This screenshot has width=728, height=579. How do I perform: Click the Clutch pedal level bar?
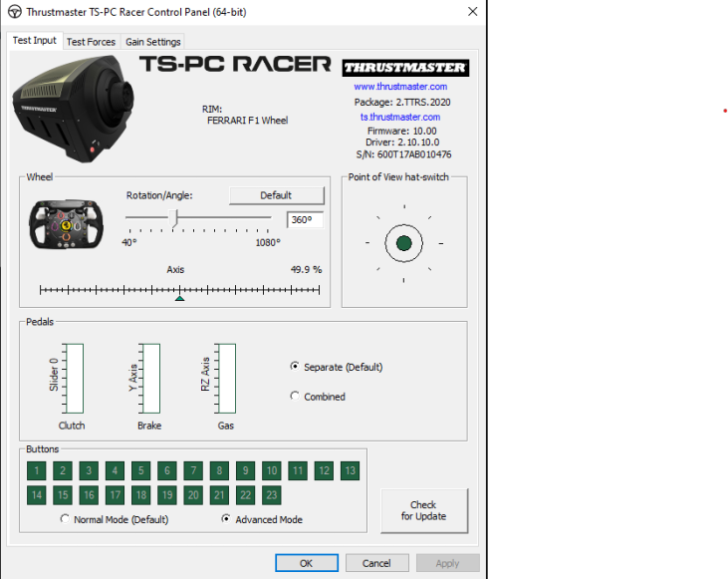(75, 379)
